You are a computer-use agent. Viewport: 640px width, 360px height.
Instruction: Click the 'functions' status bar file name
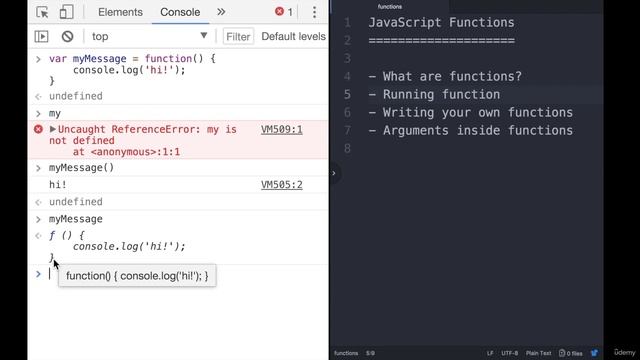pos(346,353)
